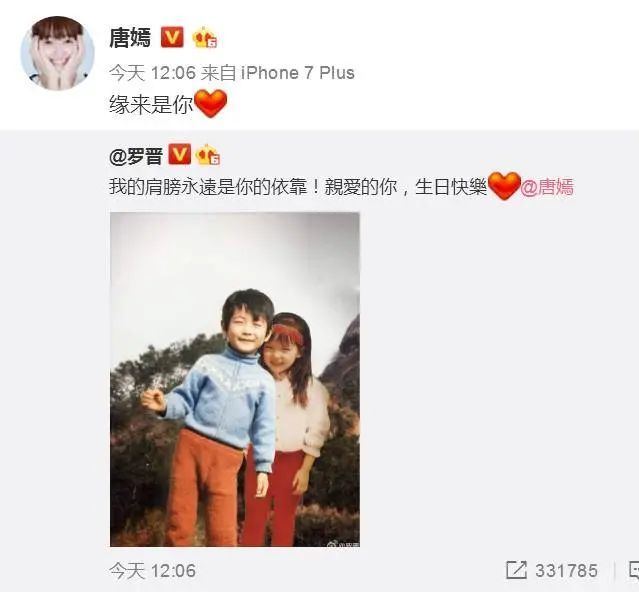Click the crown membership badge beside 唐嫣
The width and height of the screenshot is (639, 592).
204,37
